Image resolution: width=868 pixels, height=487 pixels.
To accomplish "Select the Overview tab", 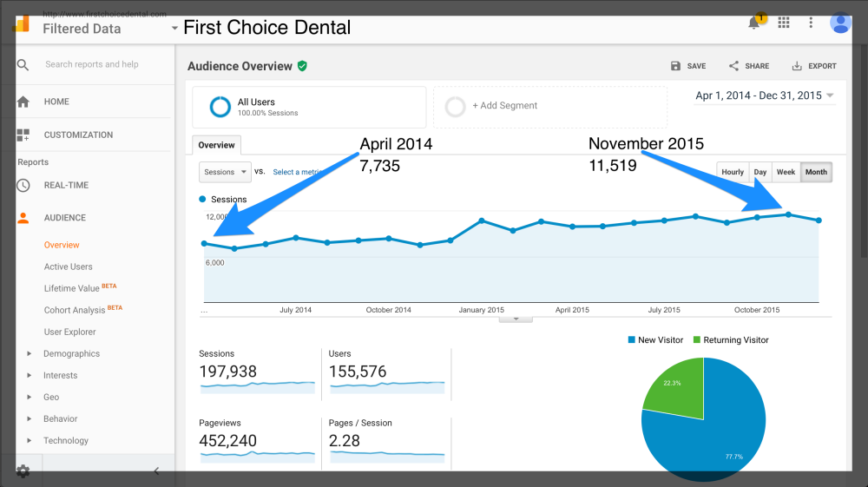I will [216, 145].
